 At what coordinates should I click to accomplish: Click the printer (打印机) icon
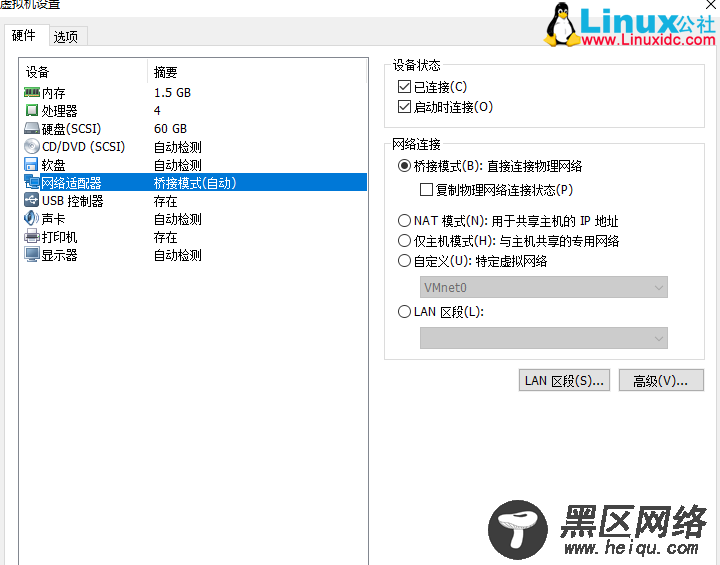click(x=32, y=237)
